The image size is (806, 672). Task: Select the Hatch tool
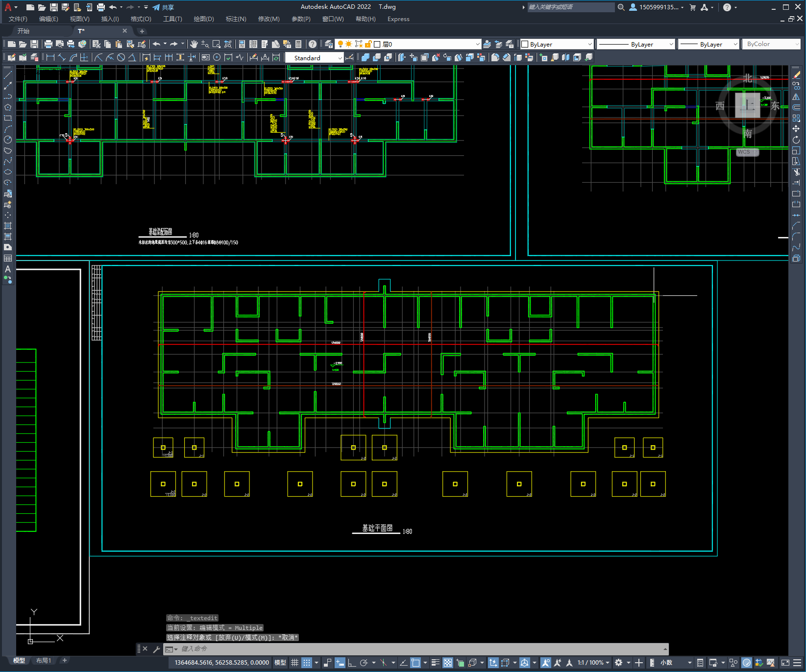pyautogui.click(x=8, y=226)
